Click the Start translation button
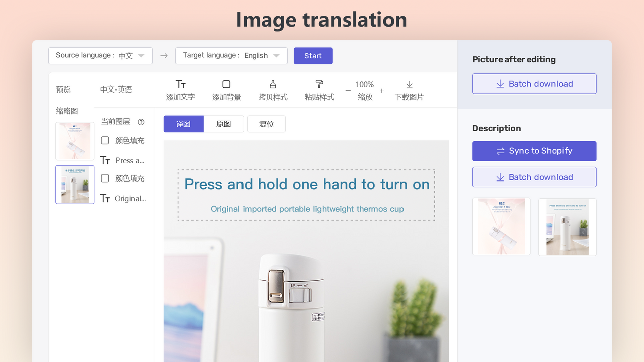644x362 pixels. 313,56
